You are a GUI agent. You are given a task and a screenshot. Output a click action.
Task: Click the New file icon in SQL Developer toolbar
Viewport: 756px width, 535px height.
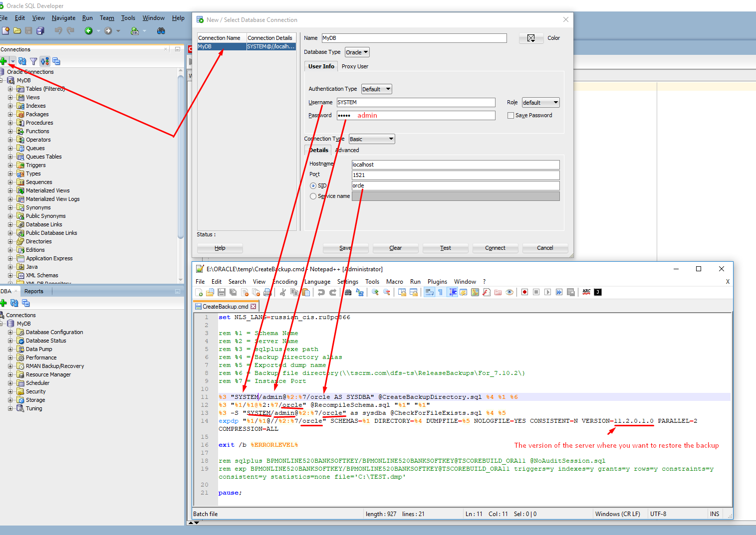(5, 31)
